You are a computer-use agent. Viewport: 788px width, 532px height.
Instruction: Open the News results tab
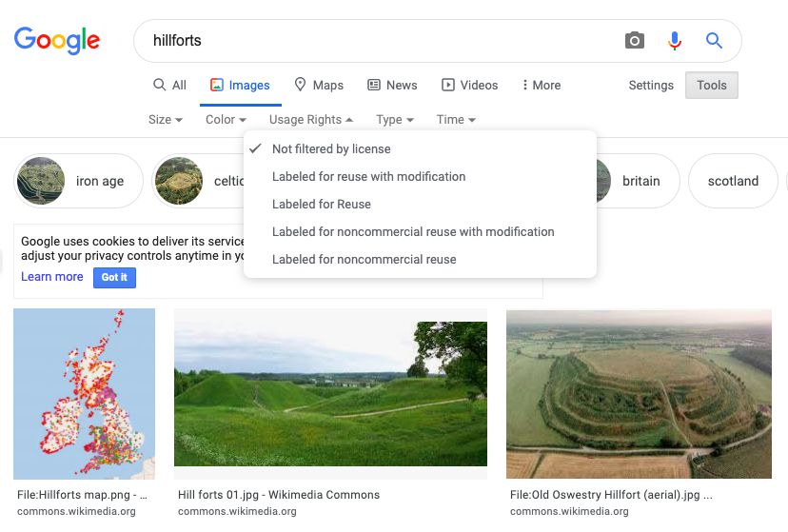coord(392,86)
